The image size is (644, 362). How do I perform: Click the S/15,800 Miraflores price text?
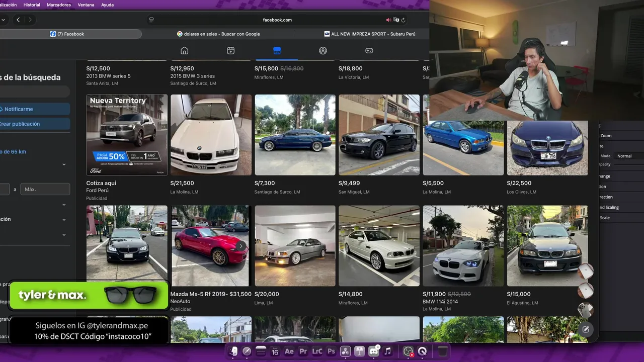[266, 68]
